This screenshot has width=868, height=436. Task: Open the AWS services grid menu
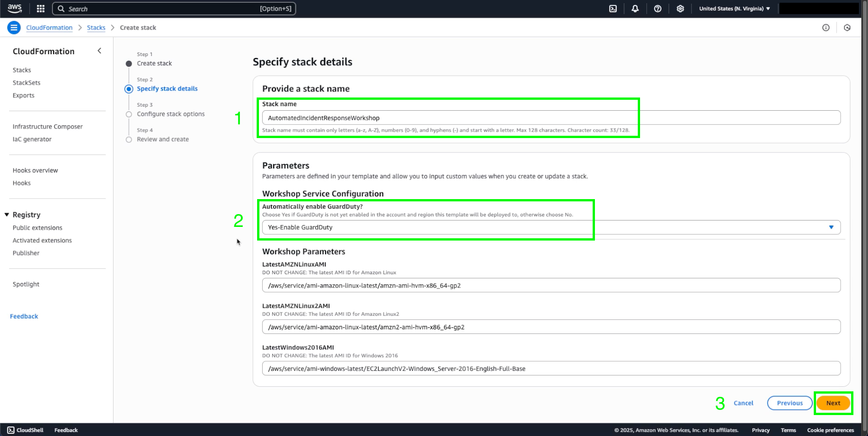click(41, 9)
